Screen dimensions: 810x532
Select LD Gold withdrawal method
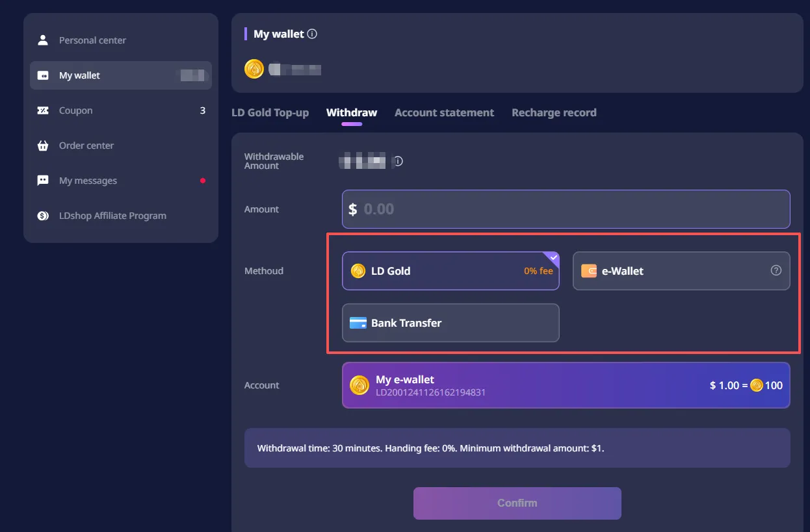pyautogui.click(x=450, y=271)
